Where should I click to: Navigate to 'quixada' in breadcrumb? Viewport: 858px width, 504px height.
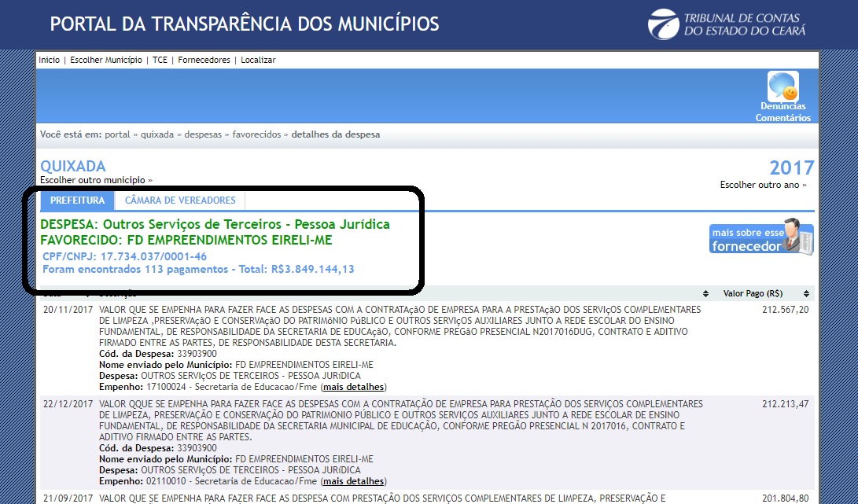coord(157,134)
